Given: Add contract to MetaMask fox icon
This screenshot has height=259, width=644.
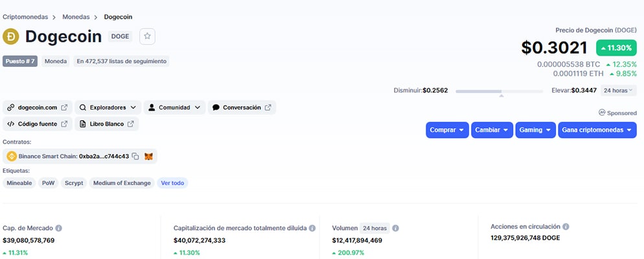Looking at the screenshot, I should point(148,157).
